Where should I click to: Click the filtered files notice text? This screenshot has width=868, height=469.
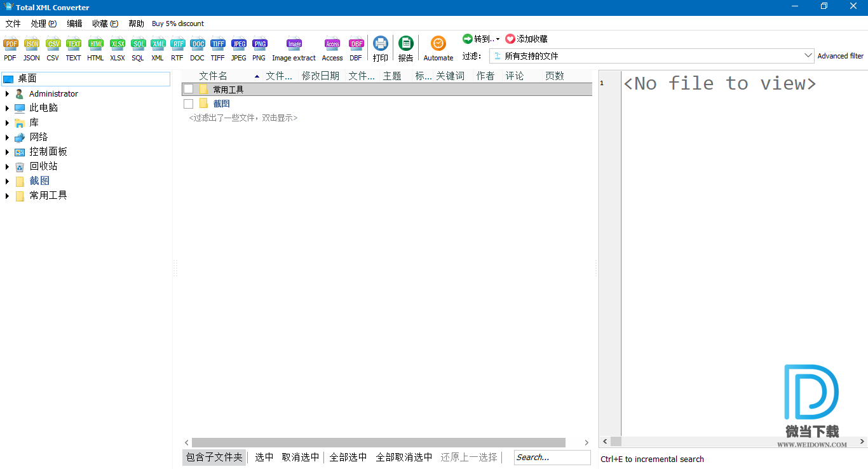pyautogui.click(x=243, y=118)
